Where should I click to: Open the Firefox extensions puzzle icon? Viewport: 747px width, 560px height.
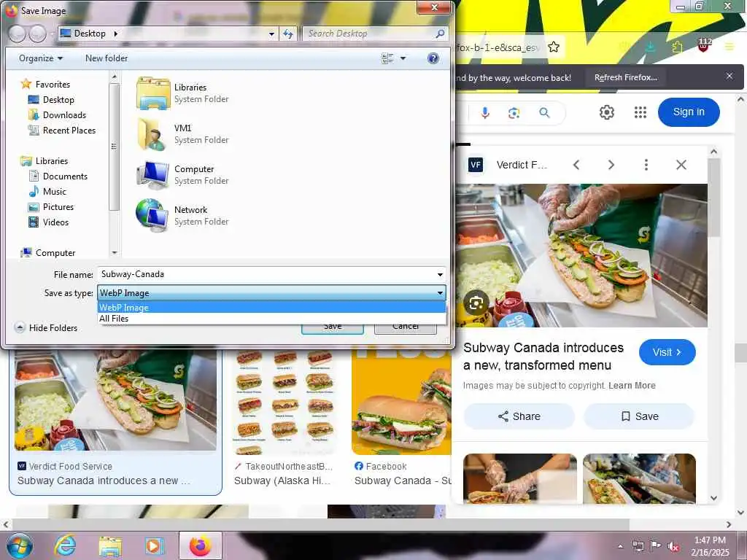click(676, 47)
